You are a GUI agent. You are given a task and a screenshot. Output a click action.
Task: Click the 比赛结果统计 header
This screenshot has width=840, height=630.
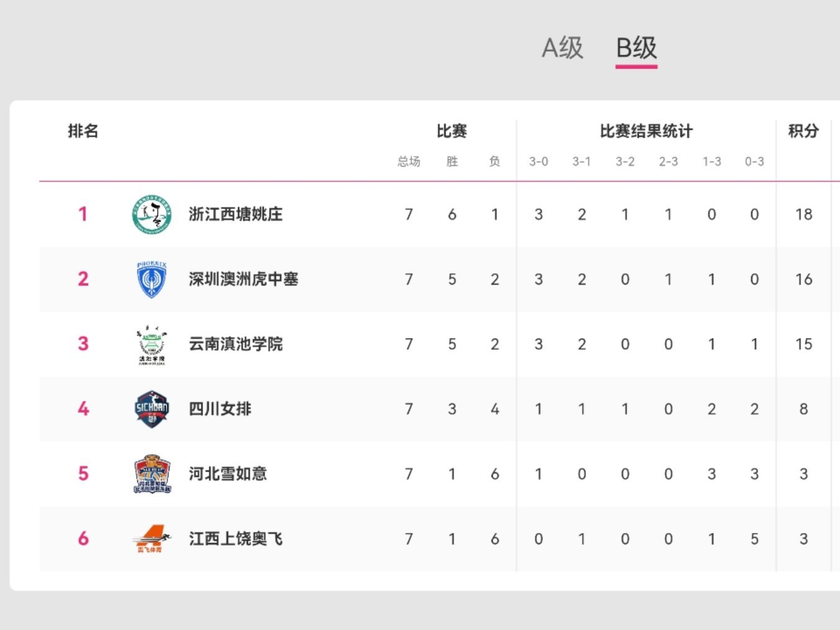click(x=646, y=131)
